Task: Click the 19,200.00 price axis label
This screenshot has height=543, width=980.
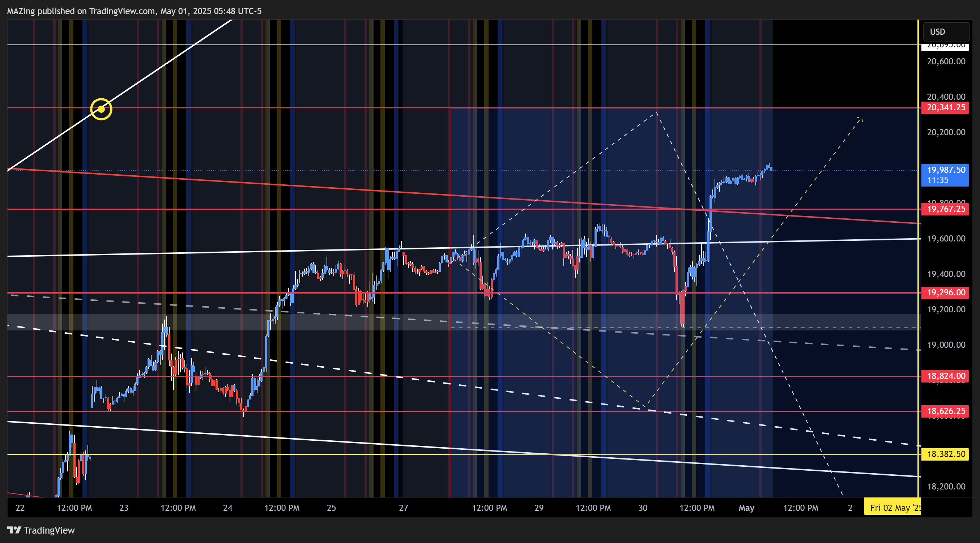Action: [x=946, y=309]
